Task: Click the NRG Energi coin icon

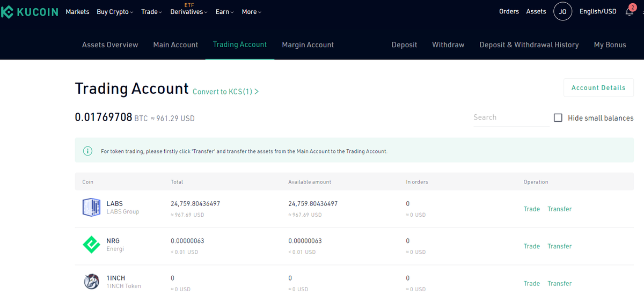Action: click(91, 245)
